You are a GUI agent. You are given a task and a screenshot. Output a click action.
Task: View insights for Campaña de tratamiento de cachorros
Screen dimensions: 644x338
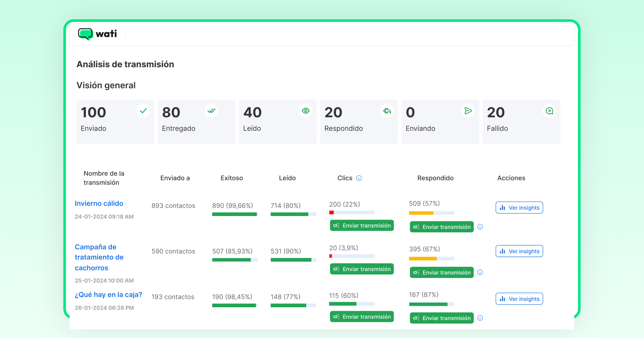click(519, 251)
